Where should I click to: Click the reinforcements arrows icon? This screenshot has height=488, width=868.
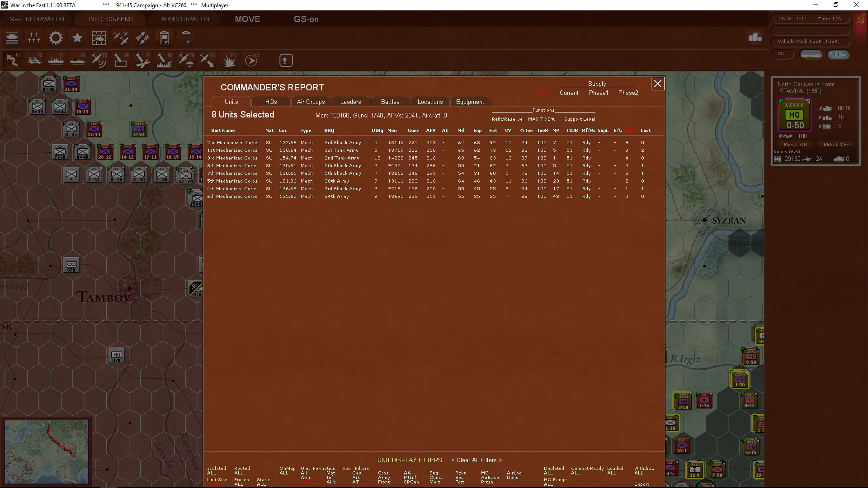click(x=142, y=38)
